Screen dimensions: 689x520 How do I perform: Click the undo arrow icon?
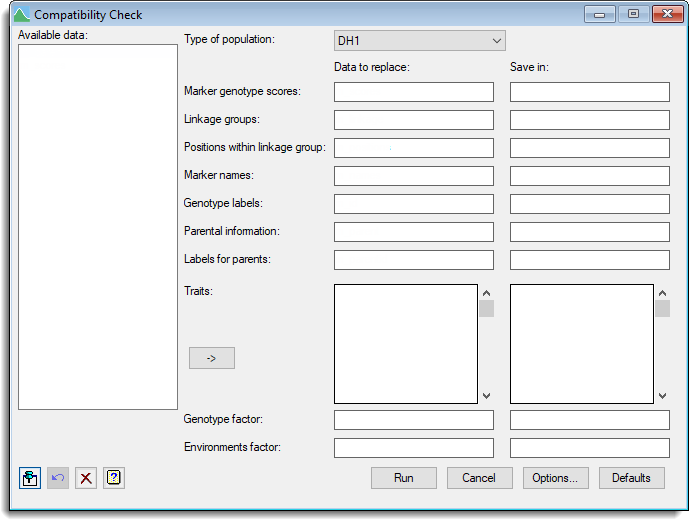click(58, 478)
